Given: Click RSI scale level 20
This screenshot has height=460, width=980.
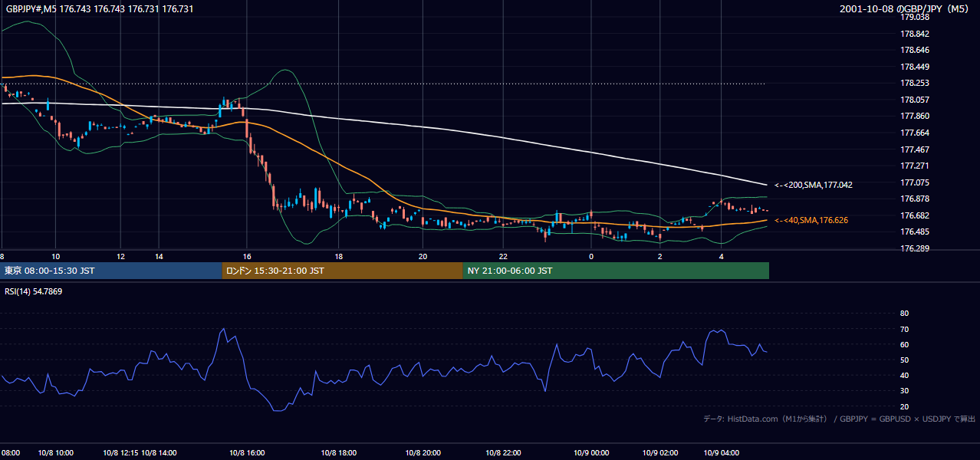Looking at the screenshot, I should pyautogui.click(x=904, y=406).
